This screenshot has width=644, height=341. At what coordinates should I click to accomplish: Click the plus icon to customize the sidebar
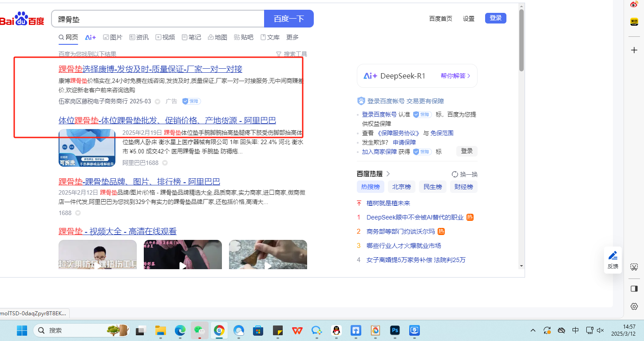coord(634,50)
